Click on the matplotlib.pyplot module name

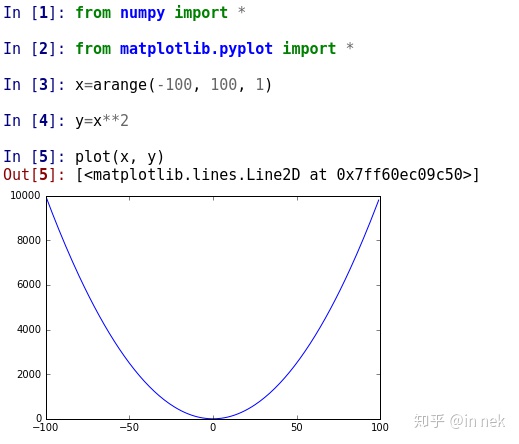(196, 49)
